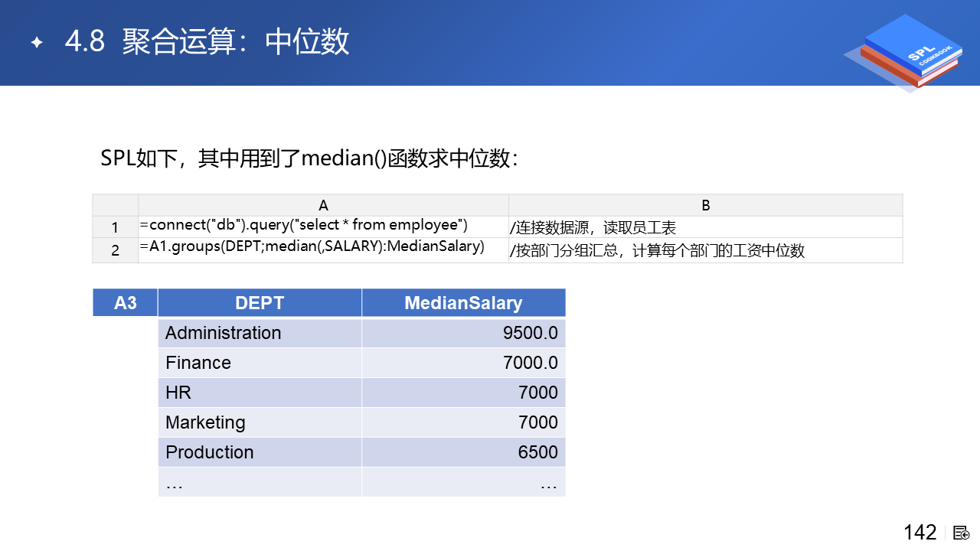
Task: Open the slide navigator icon beside 142
Action: click(962, 533)
